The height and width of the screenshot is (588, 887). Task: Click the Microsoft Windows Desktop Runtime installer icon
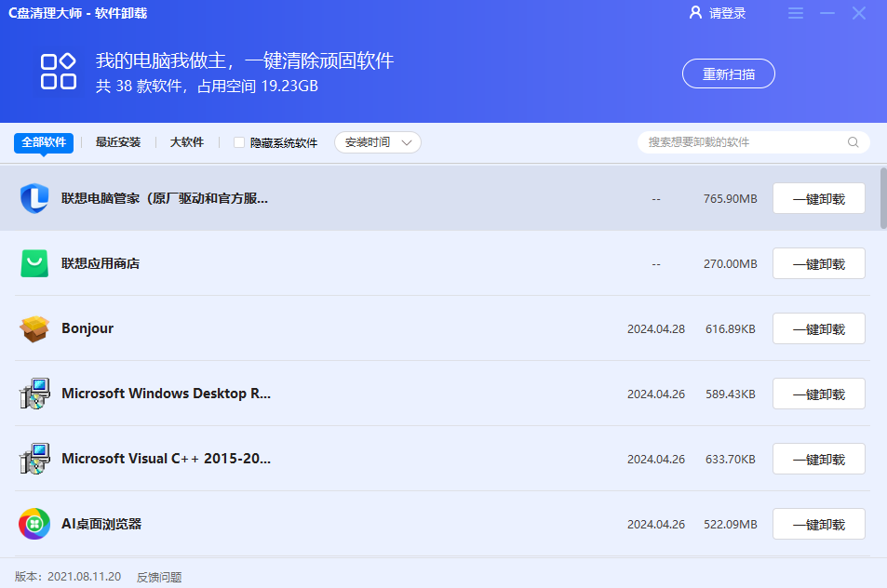pyautogui.click(x=34, y=394)
